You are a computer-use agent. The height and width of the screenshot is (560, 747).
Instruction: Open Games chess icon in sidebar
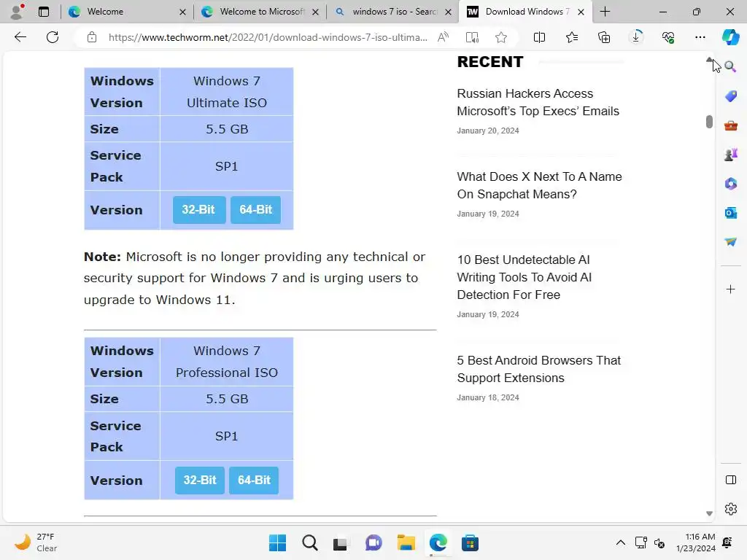pyautogui.click(x=730, y=155)
